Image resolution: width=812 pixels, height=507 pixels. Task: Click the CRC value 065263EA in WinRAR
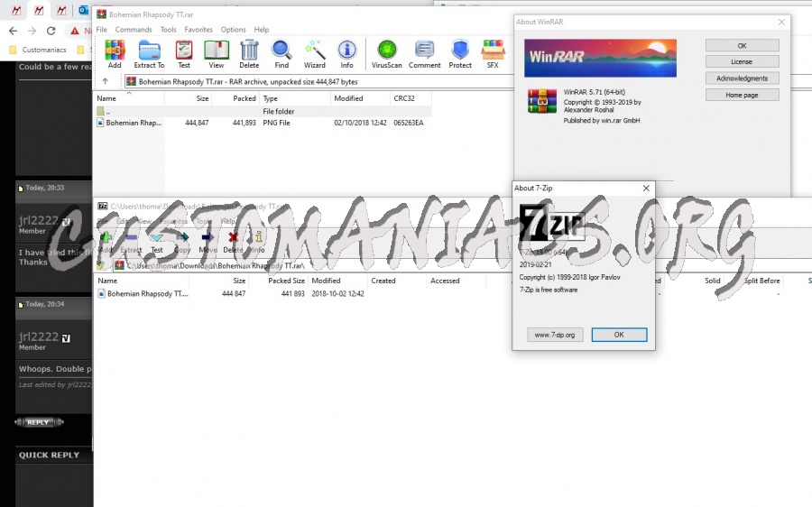[x=409, y=123]
